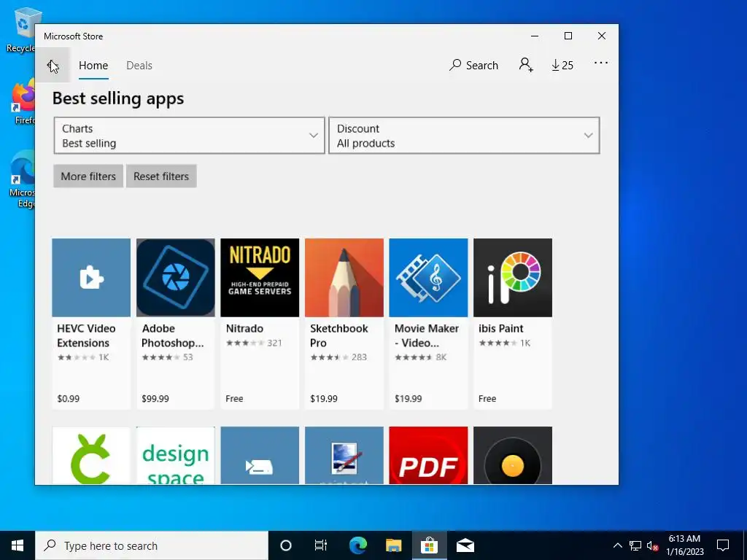747x560 pixels.
Task: Minimize the Microsoft Store window
Action: click(x=535, y=36)
